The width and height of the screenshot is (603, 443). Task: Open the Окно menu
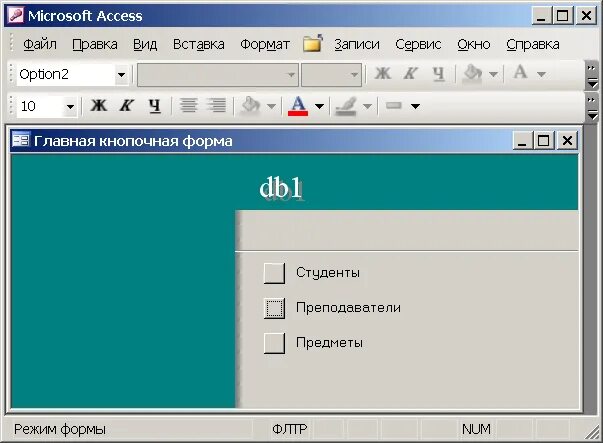[x=473, y=44]
